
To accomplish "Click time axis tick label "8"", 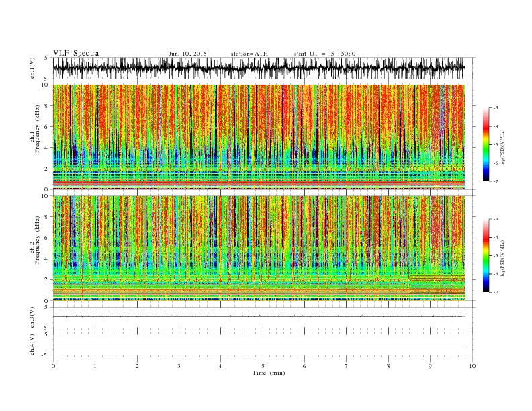I will [x=388, y=366].
